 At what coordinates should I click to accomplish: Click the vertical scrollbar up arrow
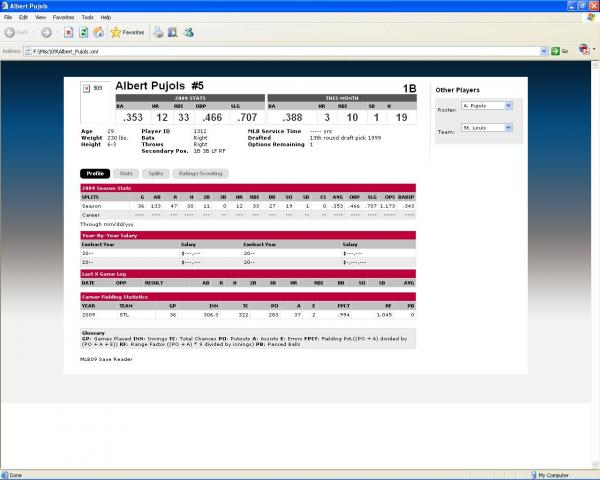point(595,66)
